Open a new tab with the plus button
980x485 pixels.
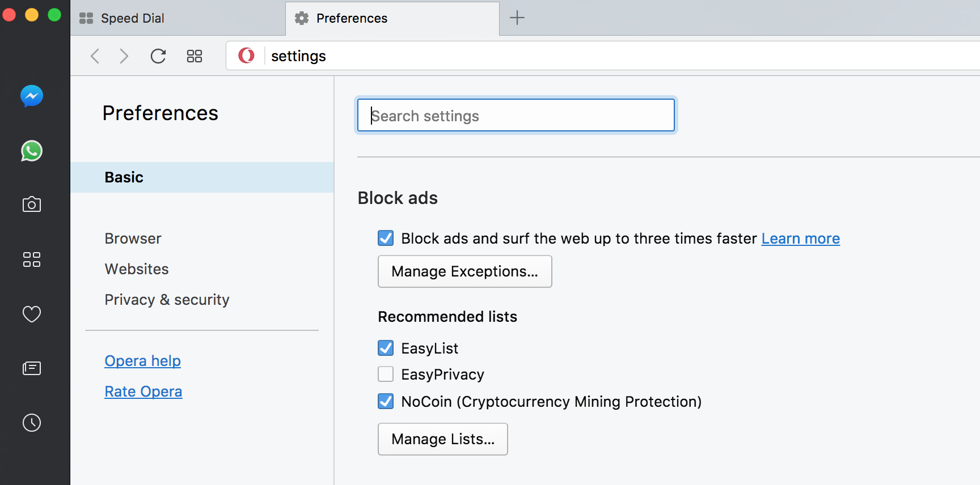click(517, 18)
